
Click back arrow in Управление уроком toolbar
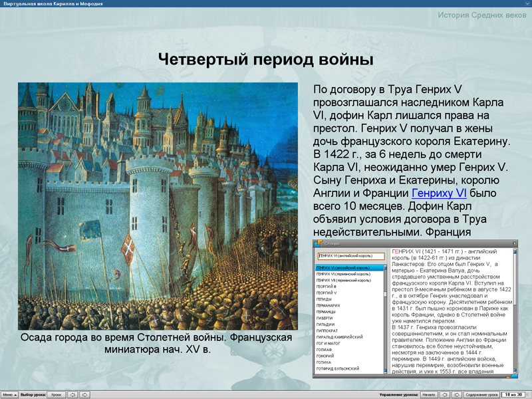444,392
